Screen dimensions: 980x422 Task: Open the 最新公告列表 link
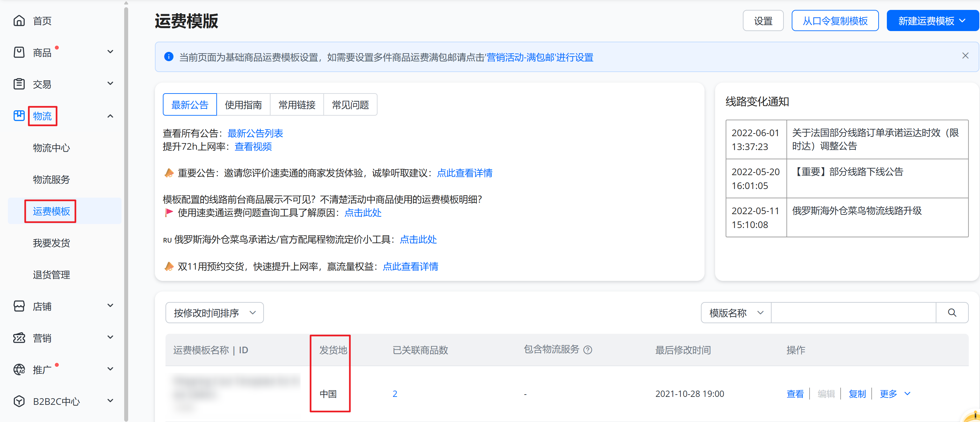(255, 133)
